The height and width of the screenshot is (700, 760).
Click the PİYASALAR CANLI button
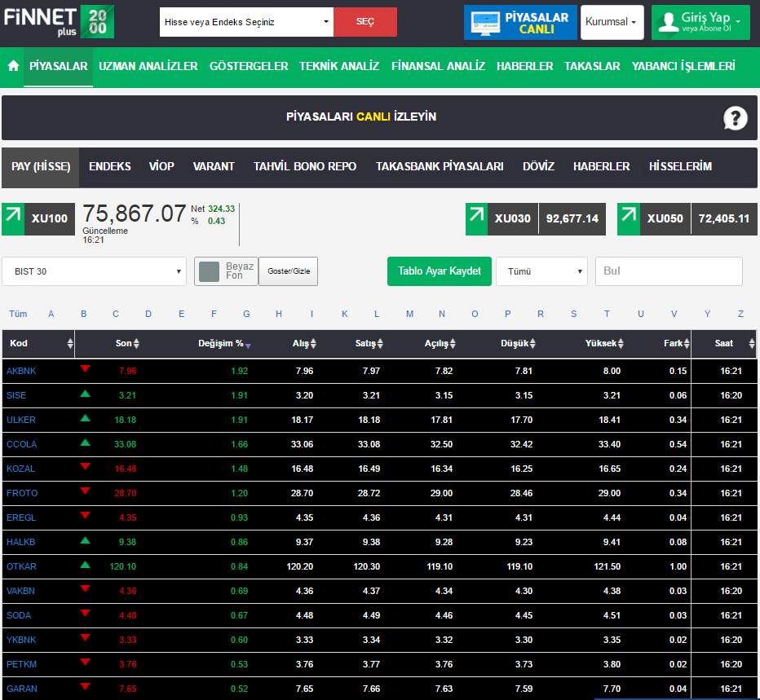click(520, 22)
